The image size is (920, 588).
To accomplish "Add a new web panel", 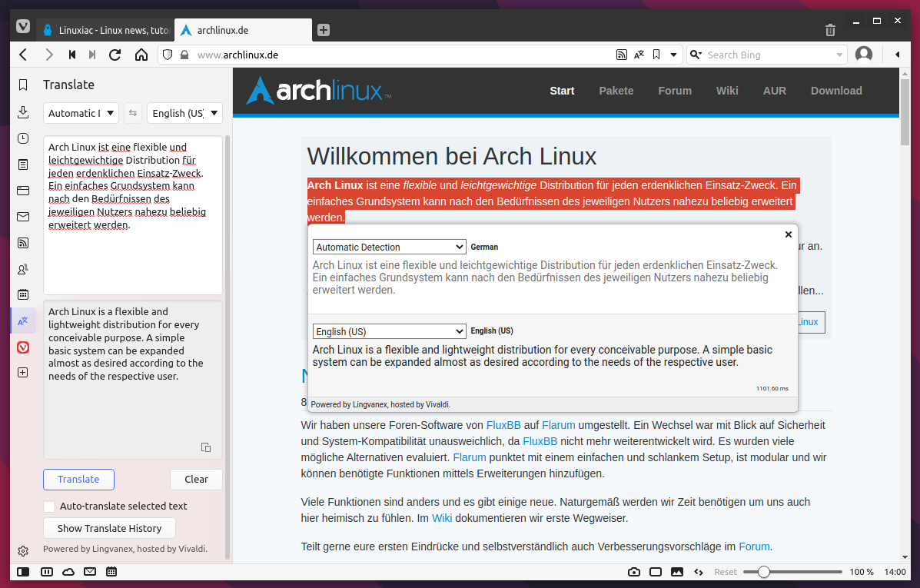I will coord(23,373).
